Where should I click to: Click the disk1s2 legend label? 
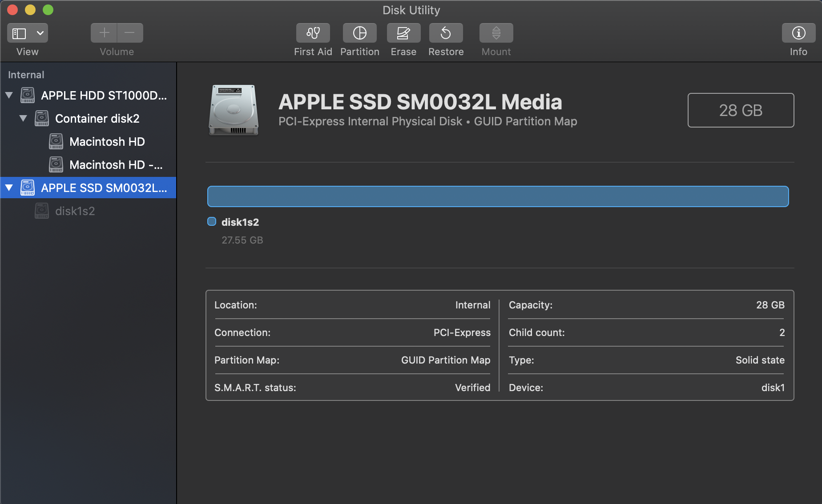240,222
